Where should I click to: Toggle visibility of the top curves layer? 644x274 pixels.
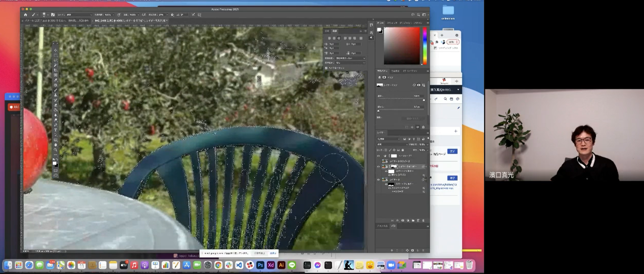(x=378, y=156)
